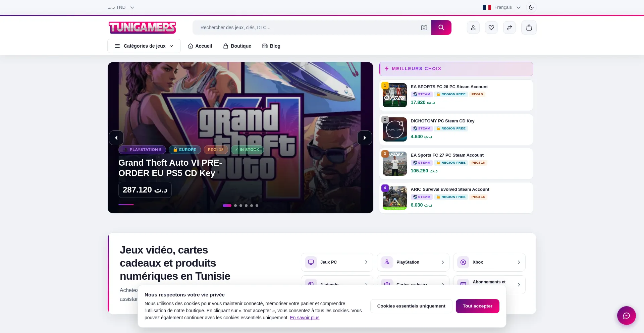Click the 4.640 price
644x333 pixels.
coord(421,137)
